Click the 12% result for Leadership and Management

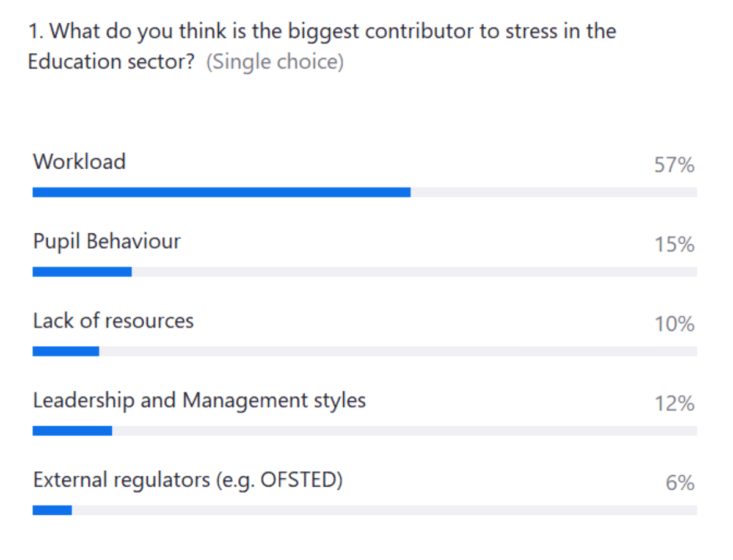click(674, 404)
